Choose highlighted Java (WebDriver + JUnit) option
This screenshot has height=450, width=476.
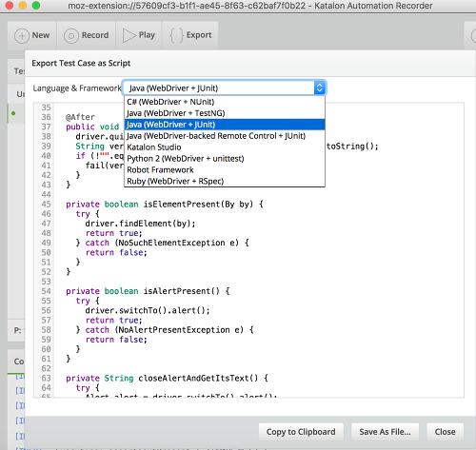(225, 125)
